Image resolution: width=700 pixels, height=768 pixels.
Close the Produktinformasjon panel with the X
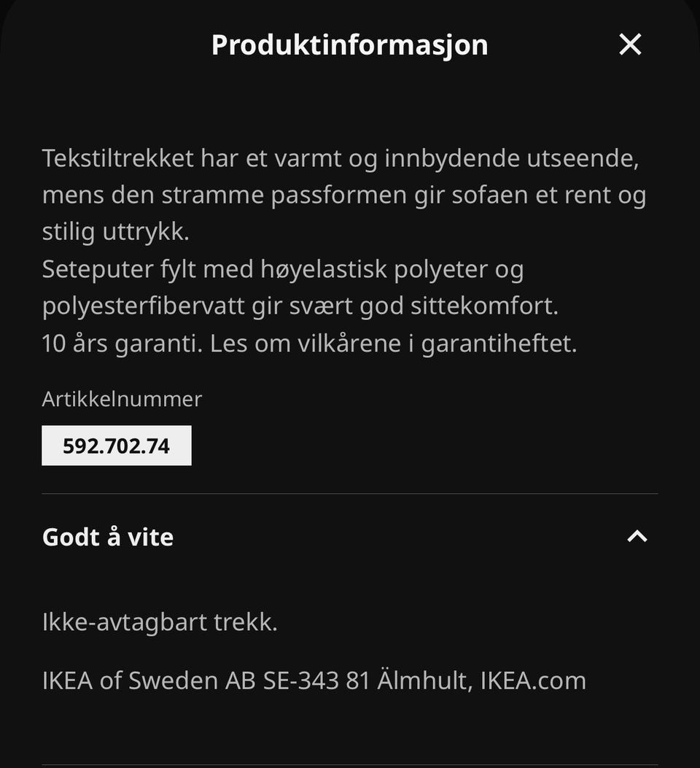tap(630, 44)
